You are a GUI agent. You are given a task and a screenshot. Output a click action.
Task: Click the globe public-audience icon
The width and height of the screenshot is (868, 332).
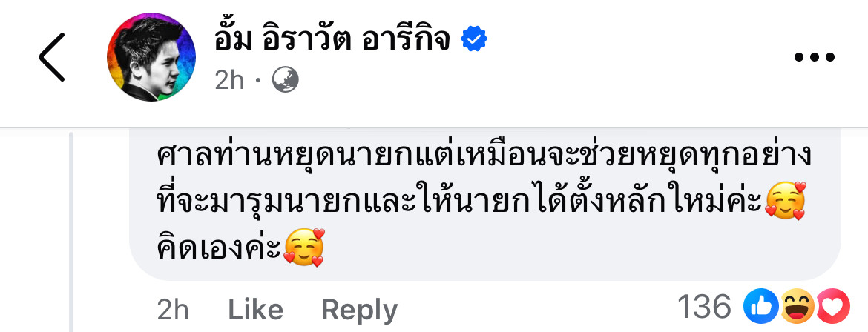click(286, 81)
